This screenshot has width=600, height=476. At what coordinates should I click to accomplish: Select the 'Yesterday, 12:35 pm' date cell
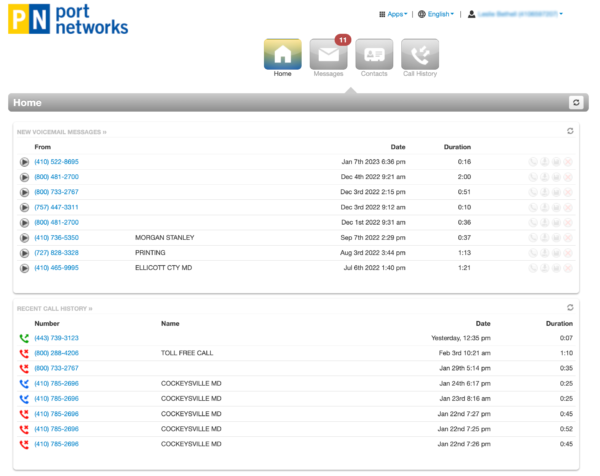pyautogui.click(x=461, y=338)
